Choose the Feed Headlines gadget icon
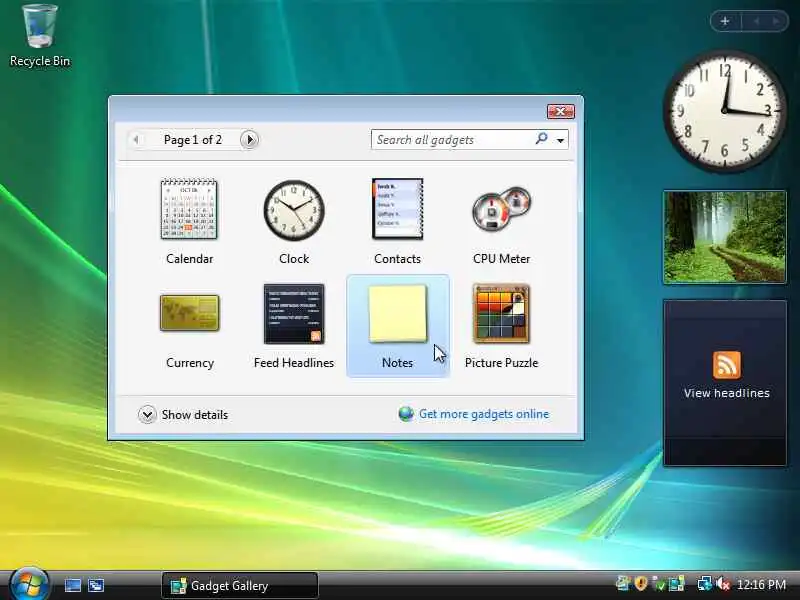Viewport: 800px width, 600px height. [x=294, y=314]
